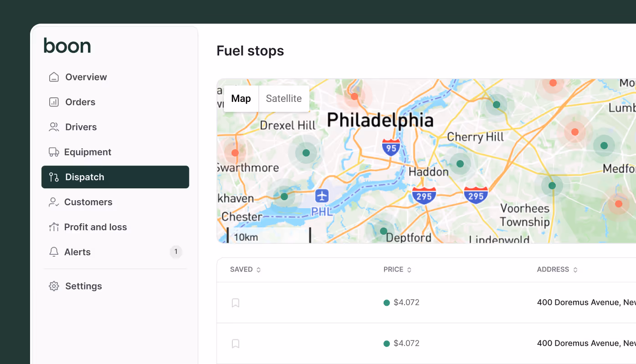
Task: Click the green marker above Voorhees Township
Action: (x=552, y=186)
